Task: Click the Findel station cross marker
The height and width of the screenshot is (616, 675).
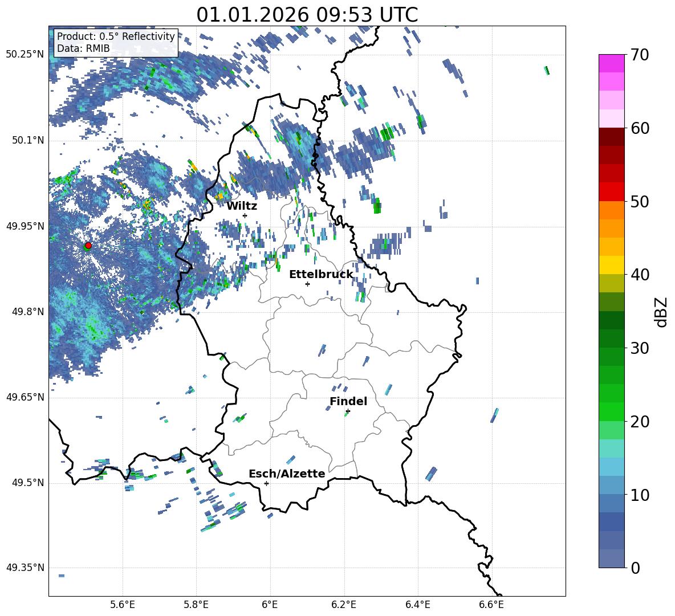Action: 348,411
